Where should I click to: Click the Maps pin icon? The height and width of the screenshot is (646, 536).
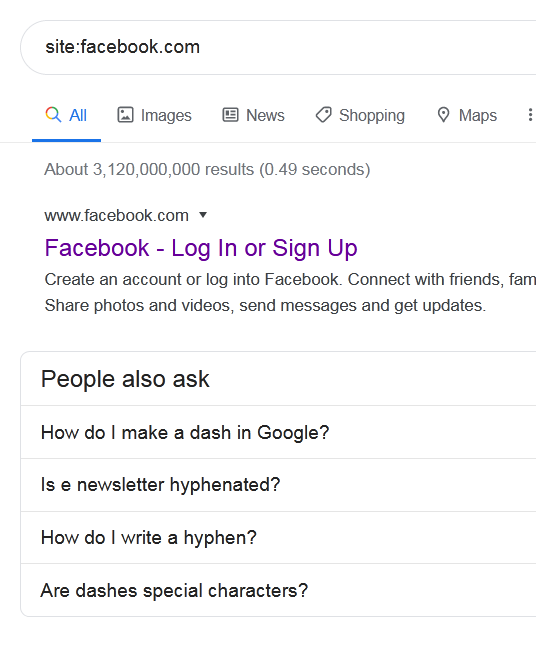[443, 115]
